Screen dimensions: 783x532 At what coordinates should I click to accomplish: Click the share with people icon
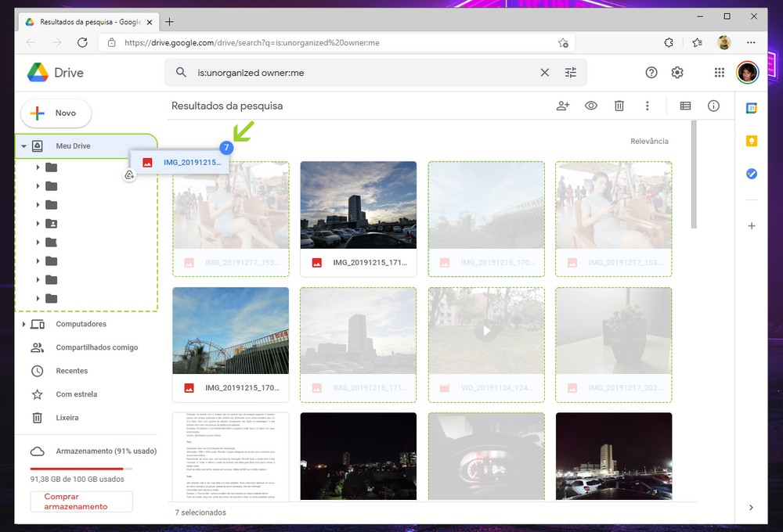coord(562,106)
